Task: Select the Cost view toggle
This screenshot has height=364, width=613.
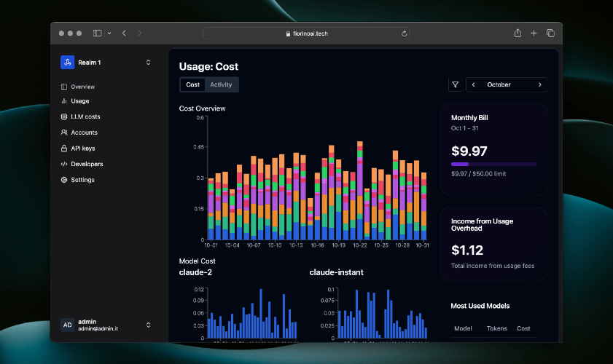Action: (192, 84)
